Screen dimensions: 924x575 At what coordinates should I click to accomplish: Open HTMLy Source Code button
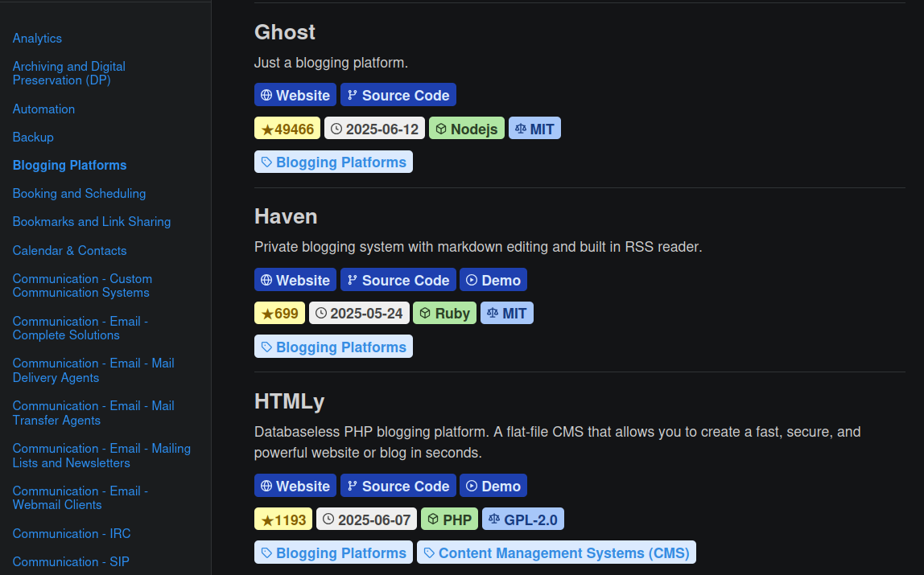point(398,486)
